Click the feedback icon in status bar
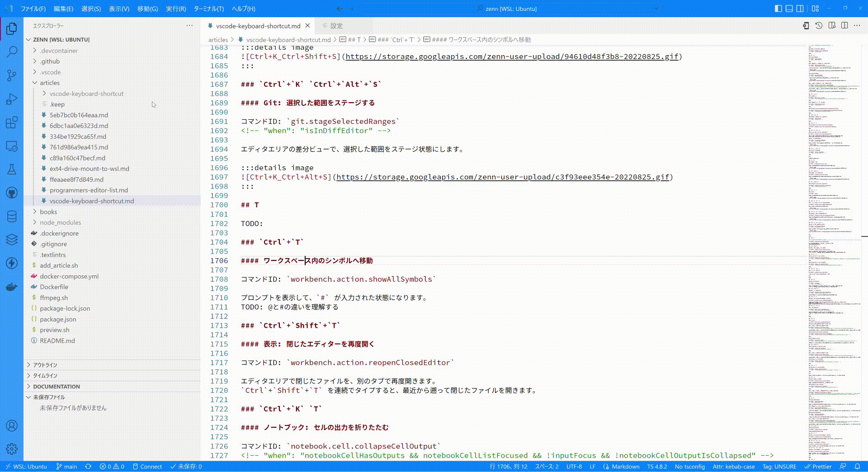The image size is (868, 472). (843, 467)
